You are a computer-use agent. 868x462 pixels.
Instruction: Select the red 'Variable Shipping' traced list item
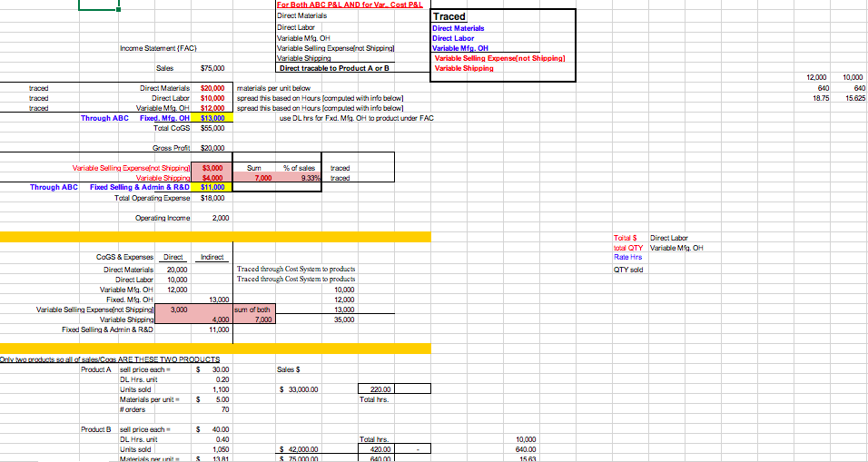(463, 68)
